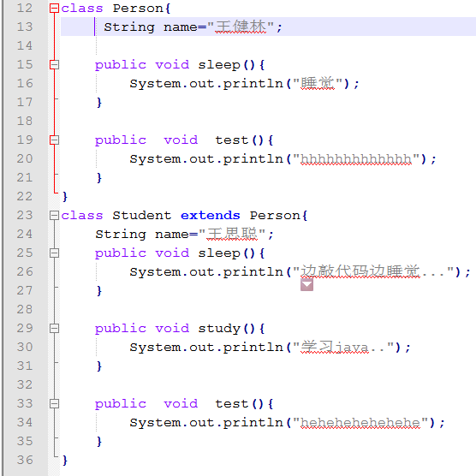
Task: Click method name test on line 19
Action: pyautogui.click(x=232, y=140)
